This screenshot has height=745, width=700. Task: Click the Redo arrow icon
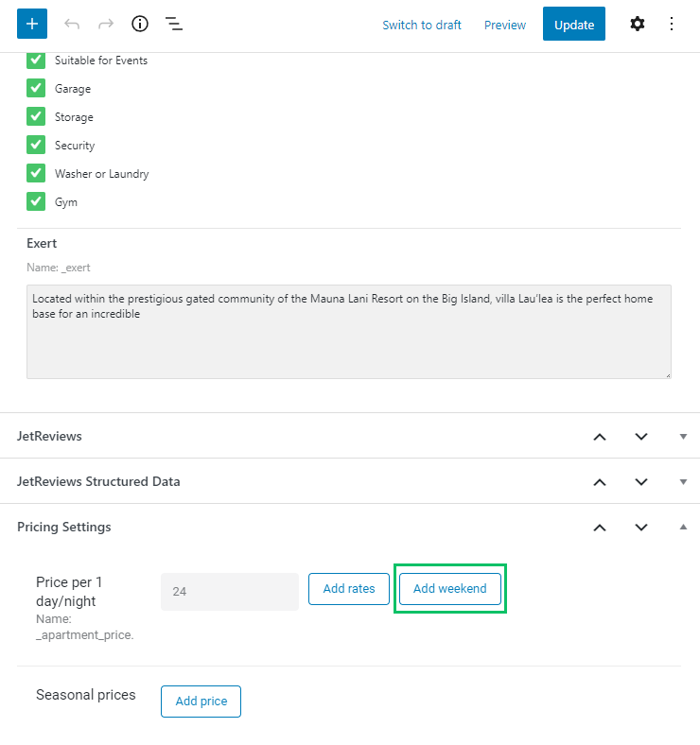click(x=106, y=24)
